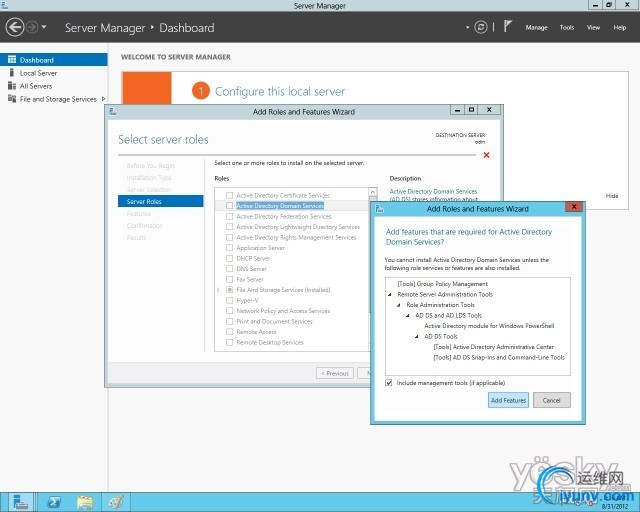Click the roles list scroll-up arrow
Image resolution: width=640 pixels, height=512 pixels.
[372, 191]
